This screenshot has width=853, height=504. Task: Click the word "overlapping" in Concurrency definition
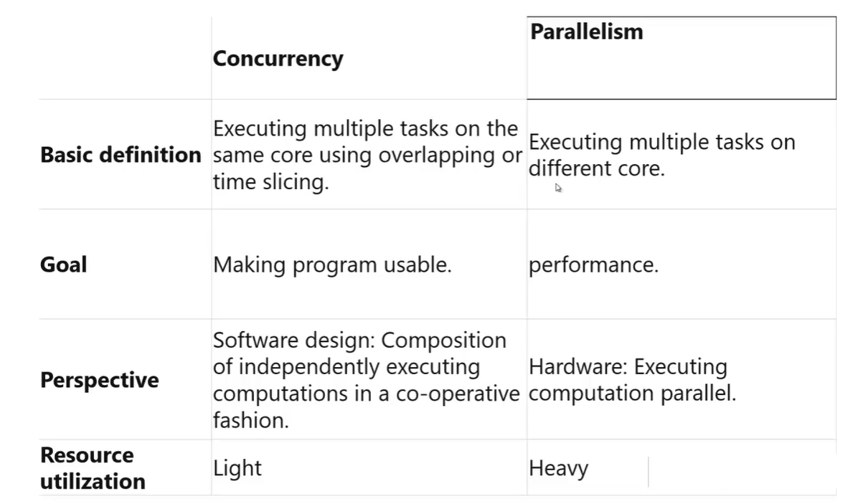tap(436, 156)
